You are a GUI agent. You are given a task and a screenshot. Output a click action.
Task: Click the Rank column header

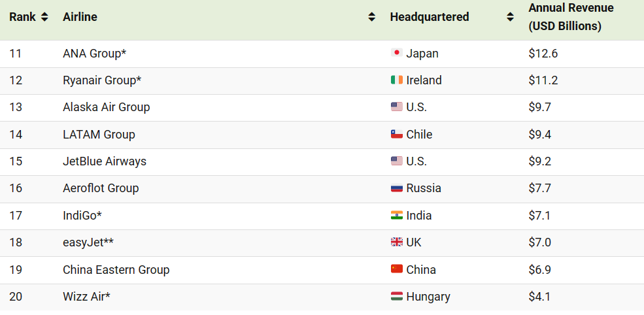point(23,17)
